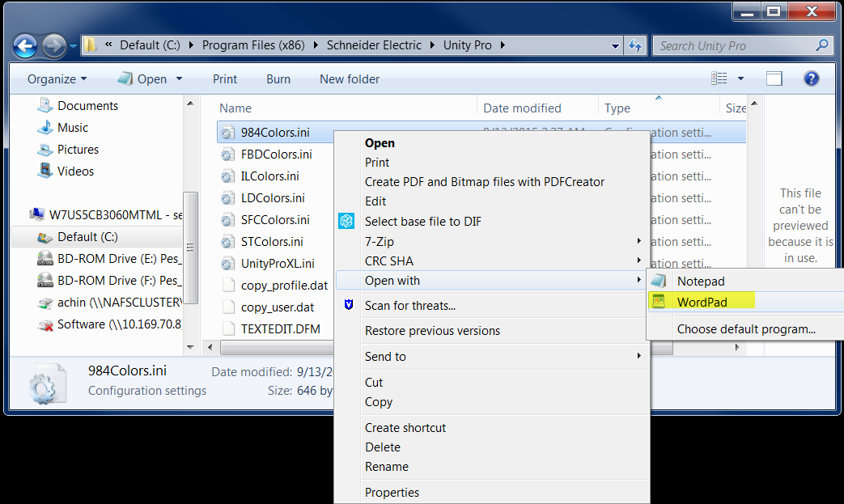Click inside the Search Unity Pro field
This screenshot has width=844, height=504.
click(x=735, y=46)
